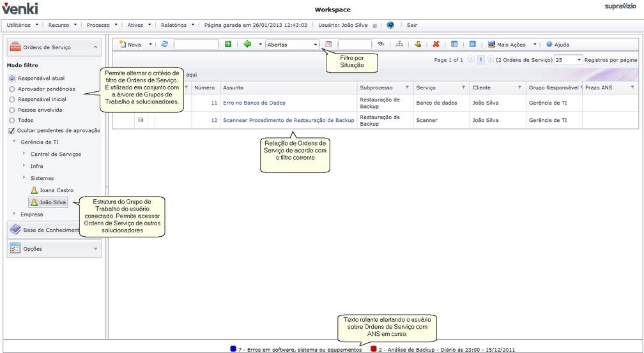Select the Todos radio button
The image size is (644, 353).
point(12,120)
